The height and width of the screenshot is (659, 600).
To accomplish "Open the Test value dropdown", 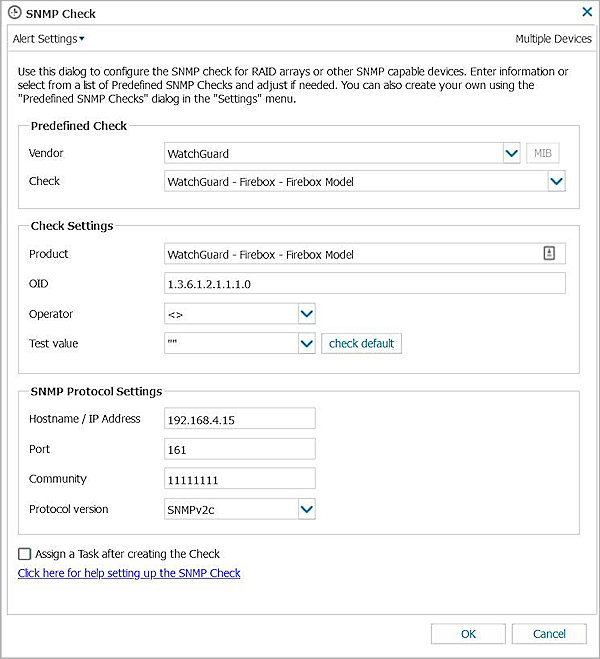I will pos(307,343).
